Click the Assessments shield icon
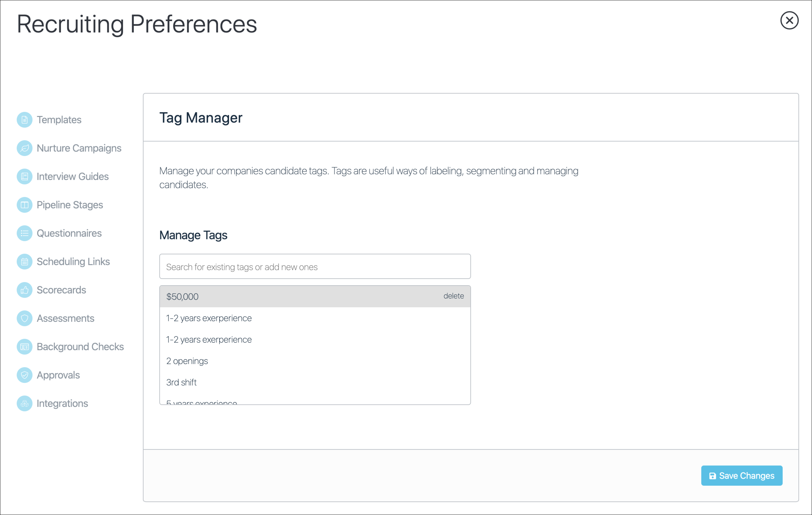 click(25, 318)
